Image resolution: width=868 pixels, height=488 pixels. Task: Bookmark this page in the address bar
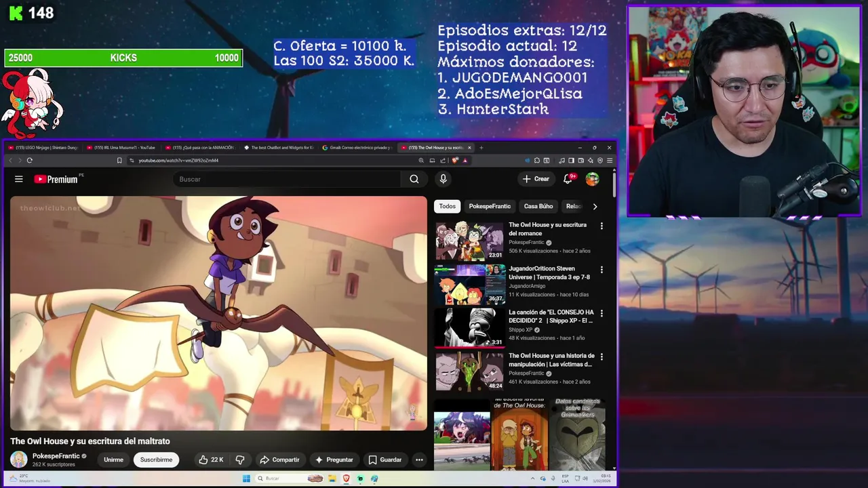coord(119,161)
